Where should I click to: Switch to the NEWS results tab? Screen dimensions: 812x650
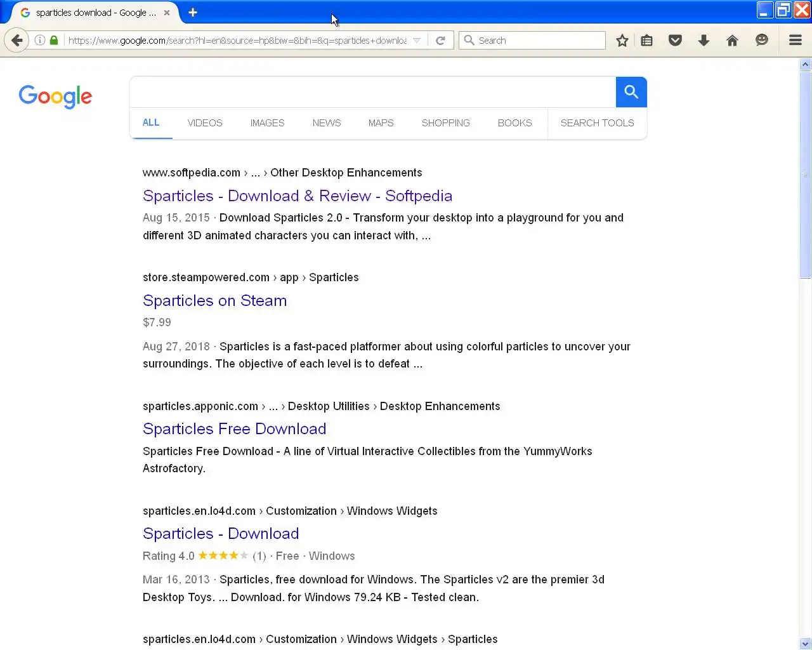point(327,123)
